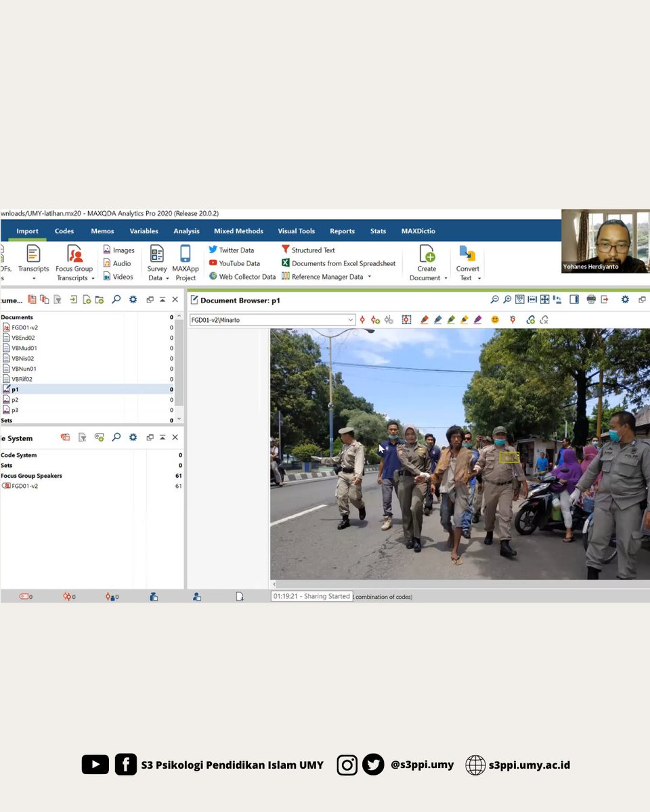Screen dimensions: 650x812
Task: Print the document from Document Browser
Action: click(591, 299)
